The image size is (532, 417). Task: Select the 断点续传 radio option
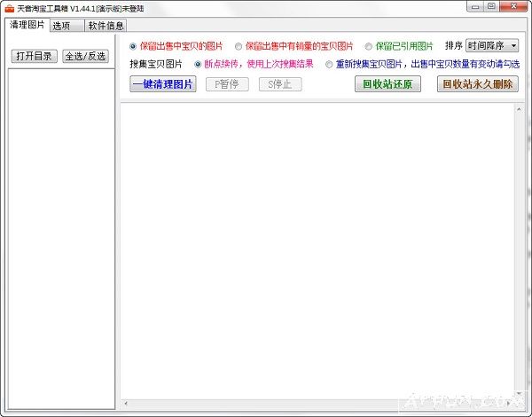point(198,64)
